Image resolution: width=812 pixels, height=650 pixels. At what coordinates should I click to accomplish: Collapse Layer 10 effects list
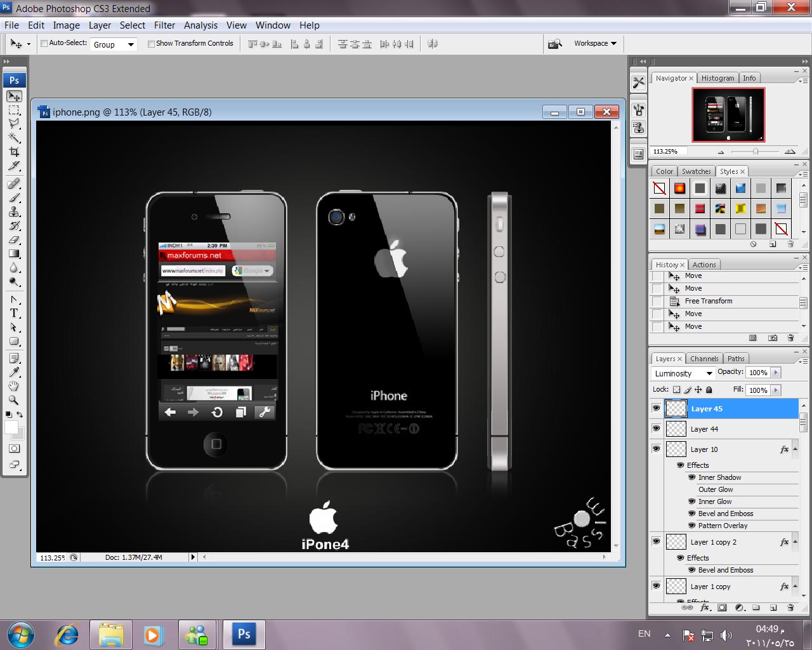(795, 449)
